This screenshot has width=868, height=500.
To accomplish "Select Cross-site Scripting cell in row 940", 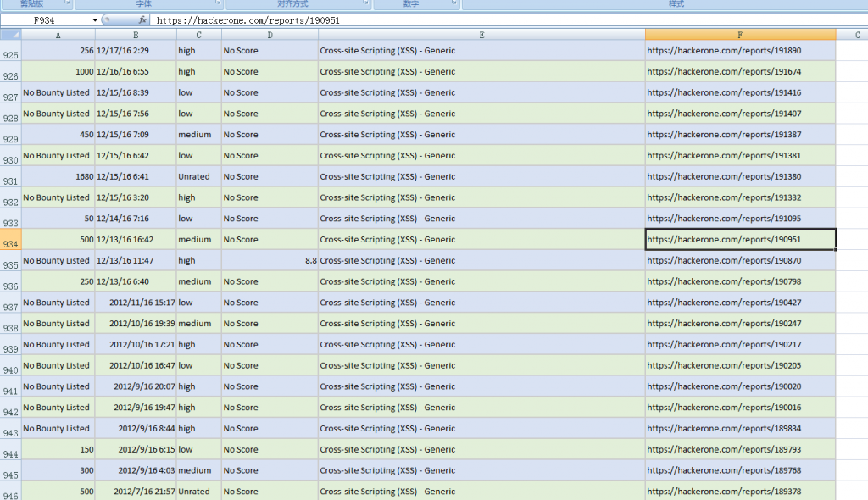I will pos(481,365).
